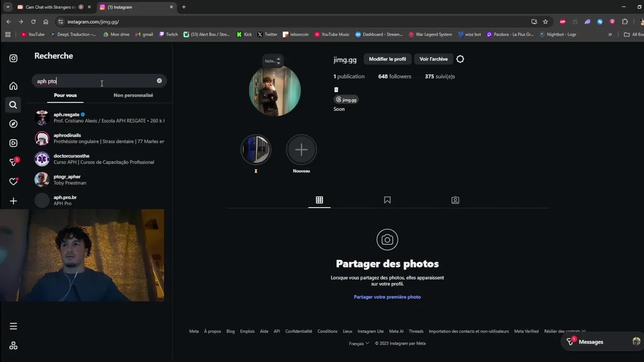Click the browser Home icon
Image resolution: width=644 pixels, height=362 pixels.
pos(46,22)
